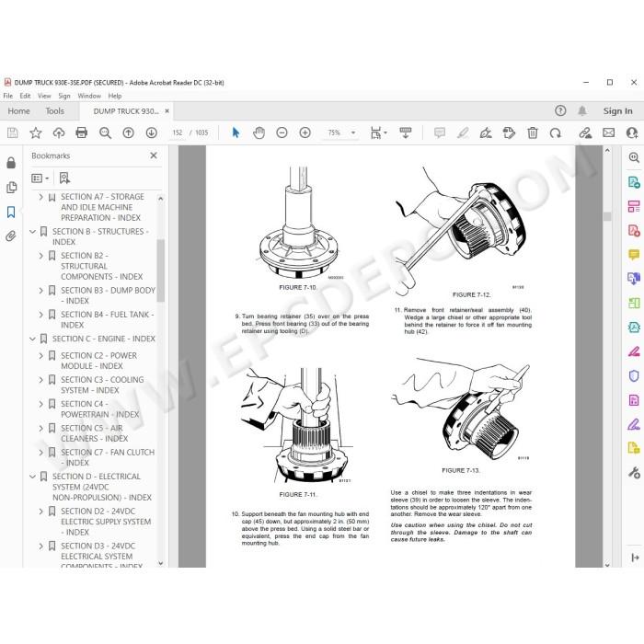644x644 pixels.
Task: Open the View menu
Action: pyautogui.click(x=44, y=96)
